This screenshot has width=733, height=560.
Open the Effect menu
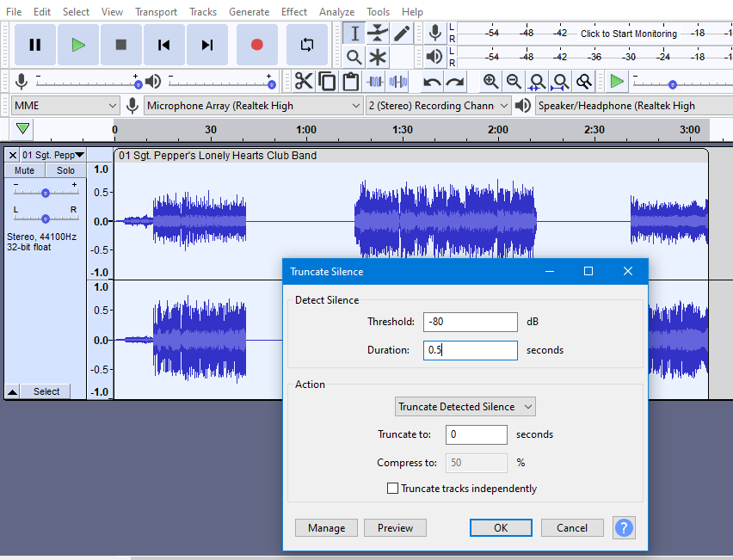click(294, 12)
